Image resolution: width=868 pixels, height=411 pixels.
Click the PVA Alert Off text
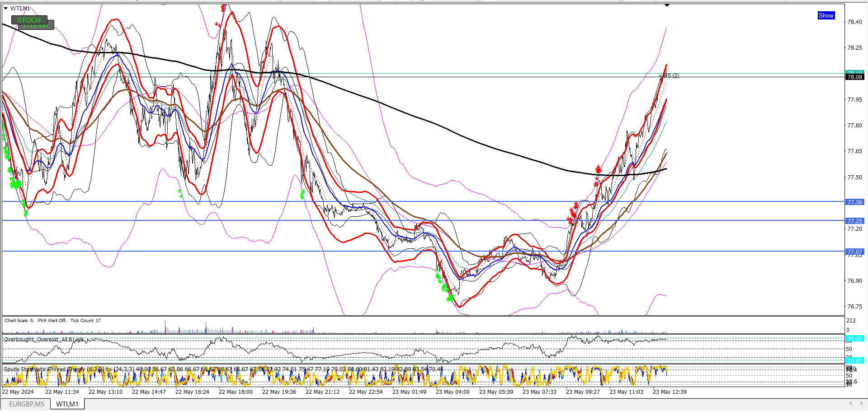click(x=52, y=320)
